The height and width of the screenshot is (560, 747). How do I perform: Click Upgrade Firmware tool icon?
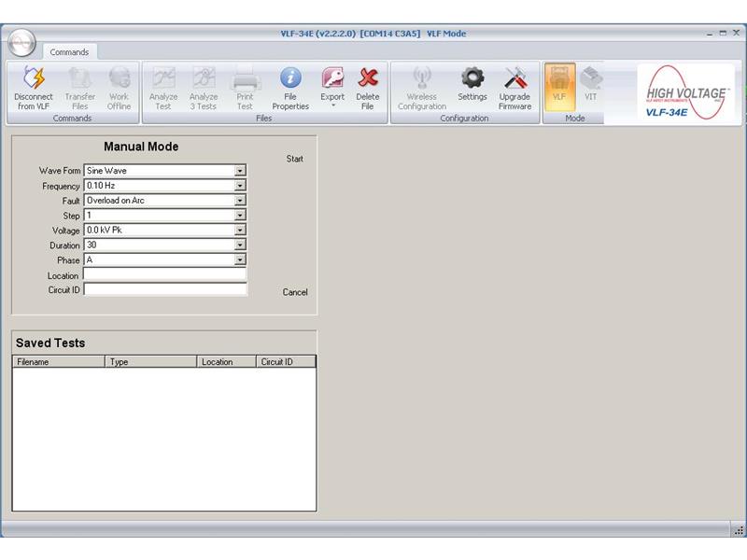click(x=514, y=79)
